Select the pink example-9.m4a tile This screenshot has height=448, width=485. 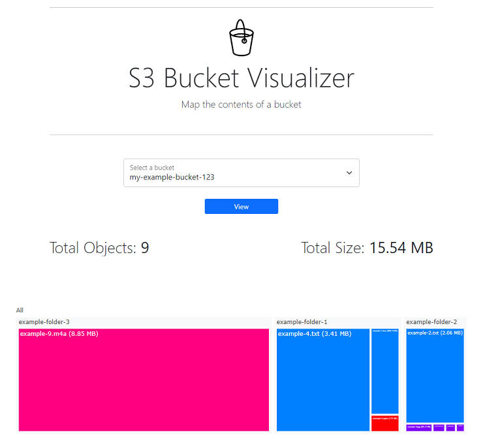coord(144,380)
